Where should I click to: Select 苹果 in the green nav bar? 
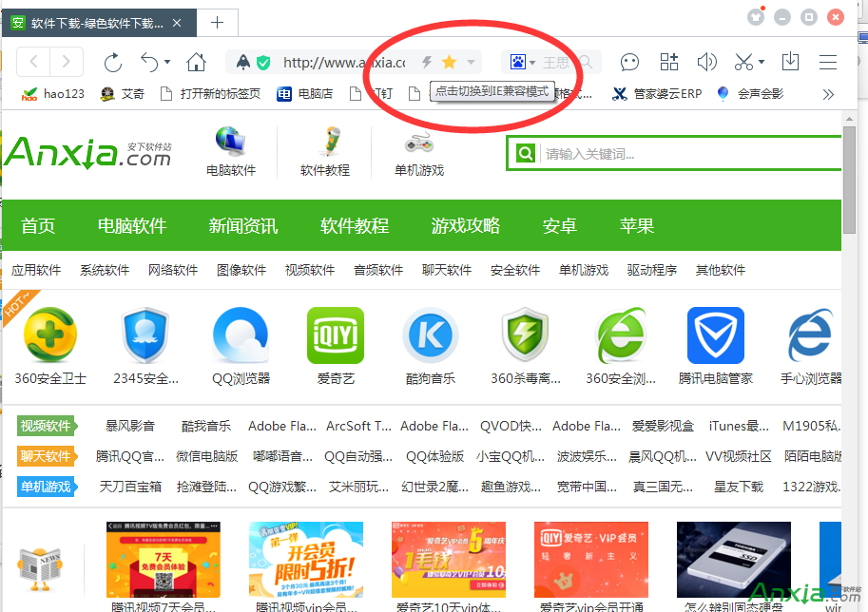point(637,226)
